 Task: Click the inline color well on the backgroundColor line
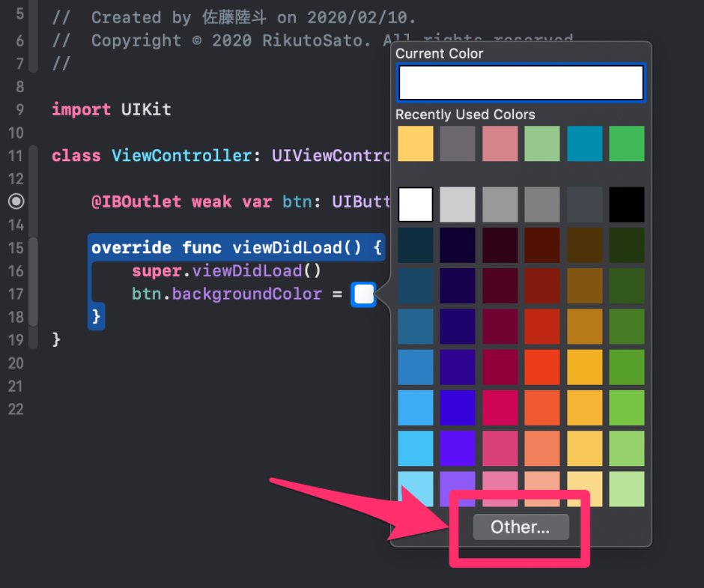[363, 294]
